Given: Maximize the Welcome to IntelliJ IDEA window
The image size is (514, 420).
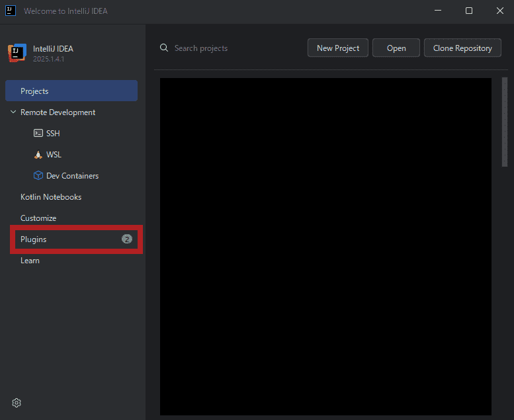Looking at the screenshot, I should point(468,11).
